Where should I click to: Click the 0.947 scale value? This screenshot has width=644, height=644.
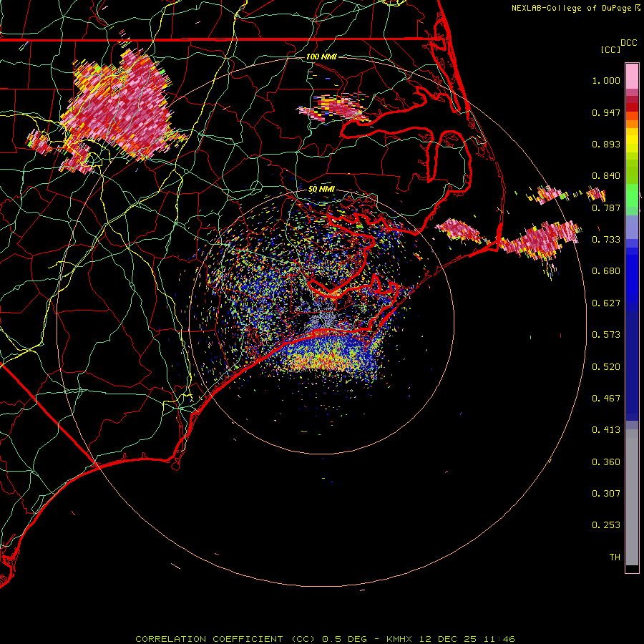[606, 112]
